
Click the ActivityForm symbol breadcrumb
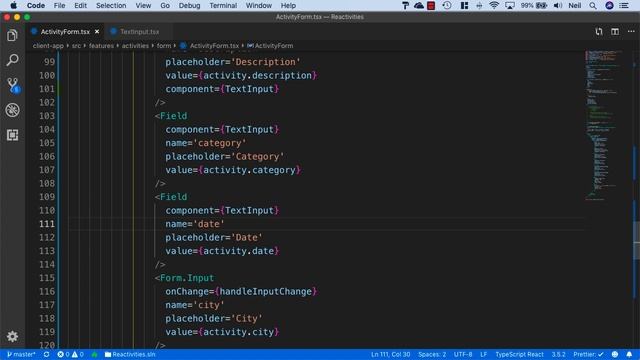coord(270,46)
